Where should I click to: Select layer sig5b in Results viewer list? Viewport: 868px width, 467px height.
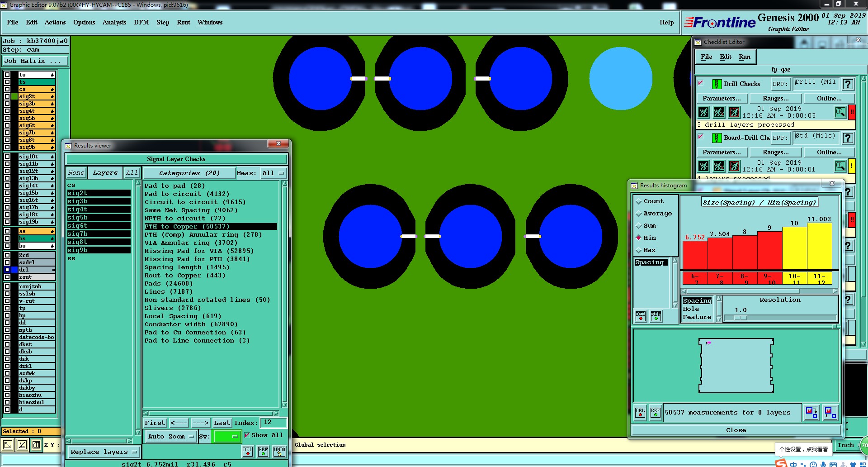coord(99,218)
